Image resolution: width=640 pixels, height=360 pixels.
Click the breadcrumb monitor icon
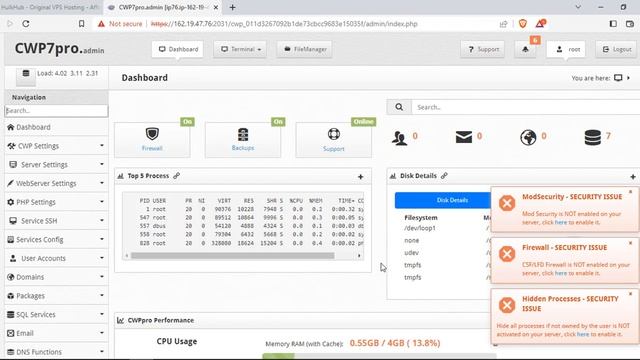point(618,78)
